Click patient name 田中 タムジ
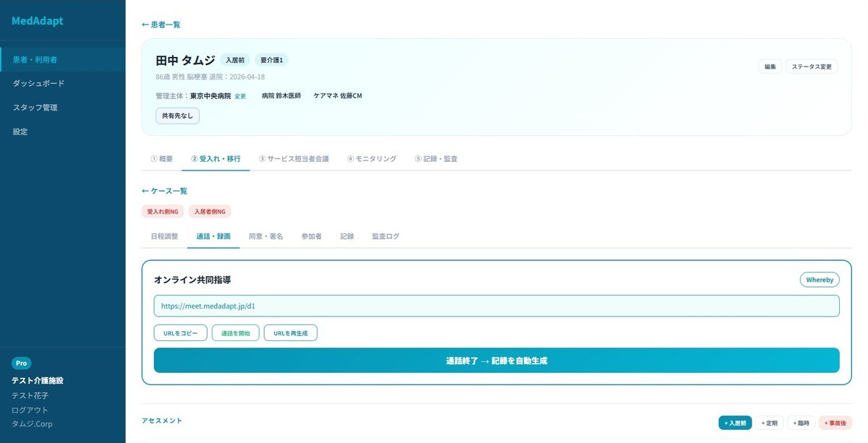Screen dimensions: 868x443 point(185,60)
